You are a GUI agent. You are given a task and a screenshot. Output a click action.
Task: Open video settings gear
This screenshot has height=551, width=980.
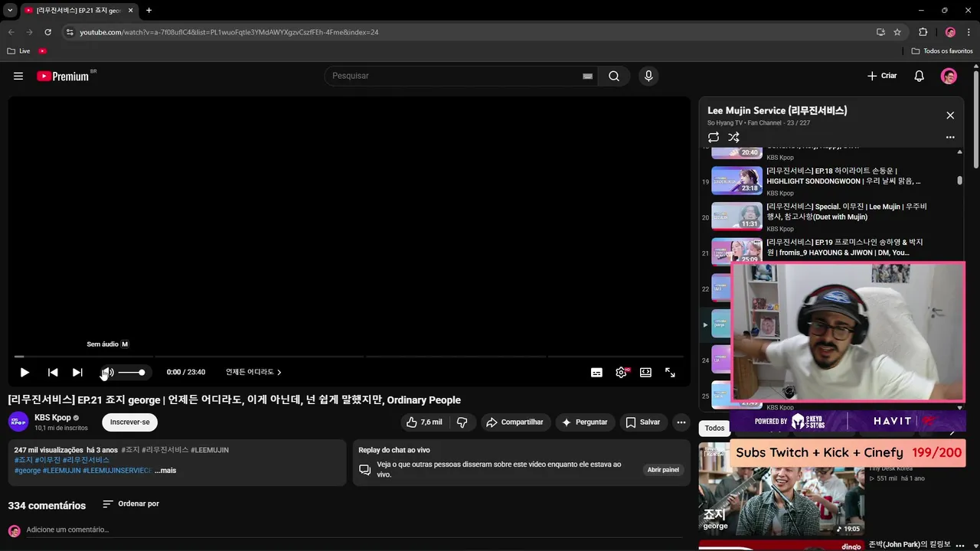(621, 372)
